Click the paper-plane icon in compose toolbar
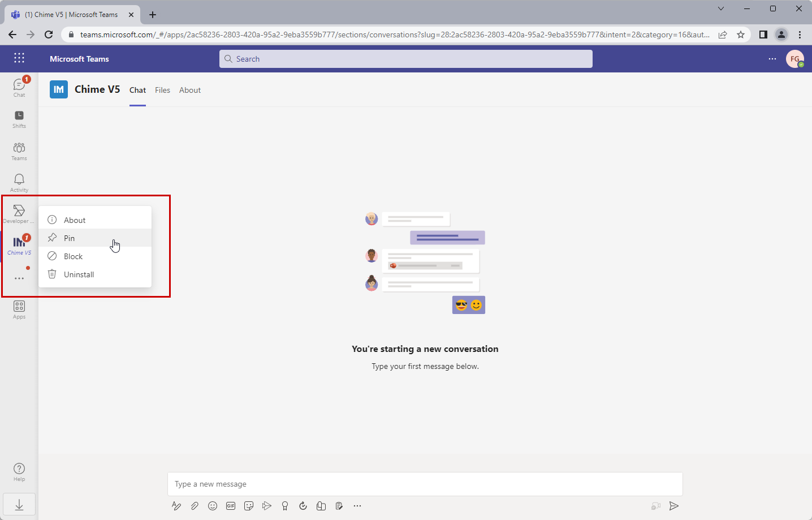The width and height of the screenshot is (812, 520). tap(267, 506)
